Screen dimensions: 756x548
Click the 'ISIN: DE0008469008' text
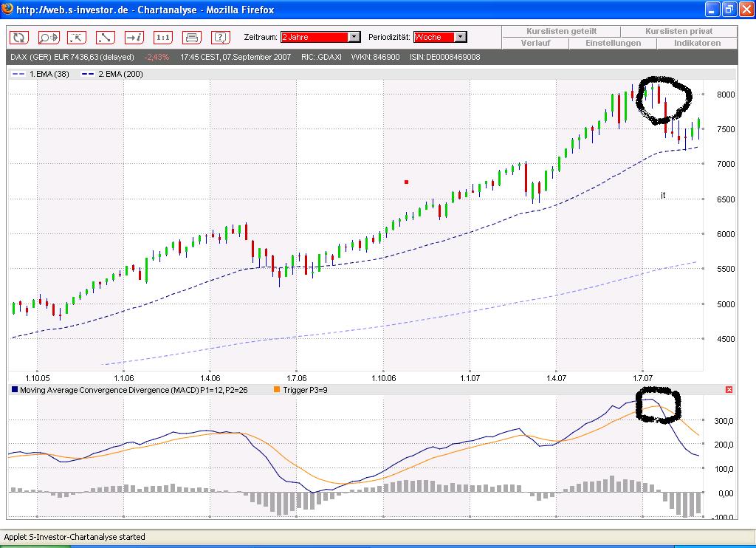444,57
